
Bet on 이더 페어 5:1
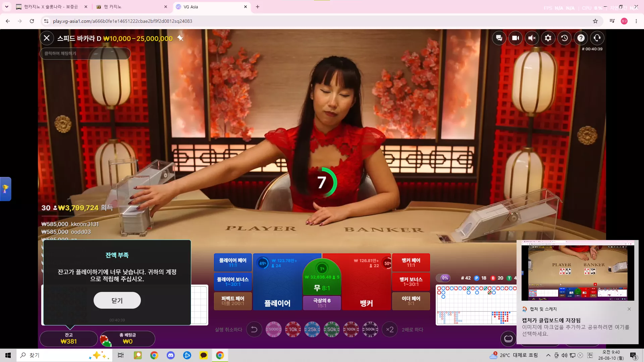pos(411,301)
